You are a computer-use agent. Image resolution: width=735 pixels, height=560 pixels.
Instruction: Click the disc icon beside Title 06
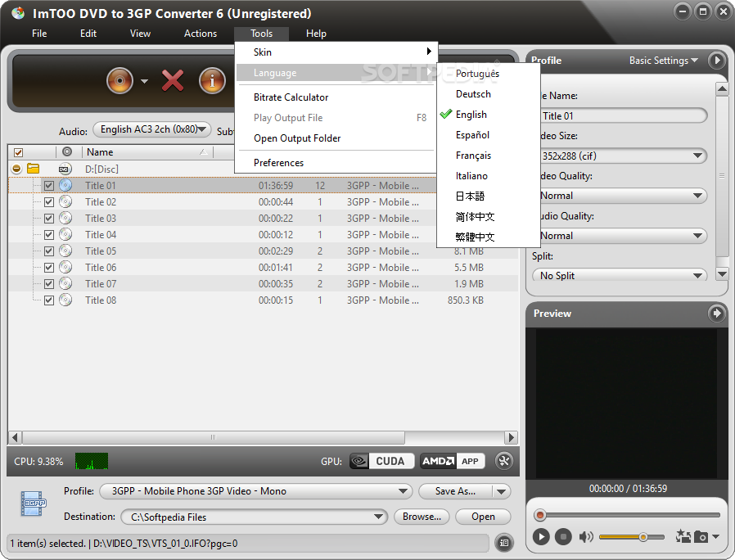(x=65, y=268)
